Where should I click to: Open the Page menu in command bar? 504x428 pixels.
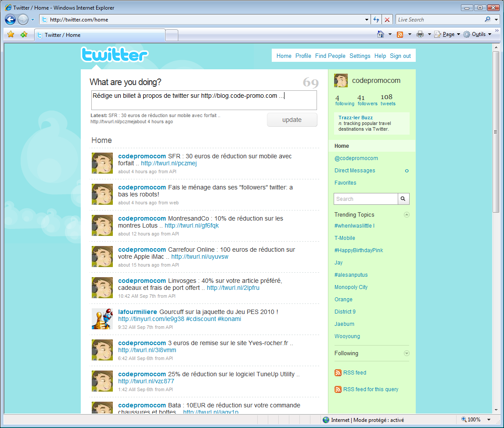447,34
